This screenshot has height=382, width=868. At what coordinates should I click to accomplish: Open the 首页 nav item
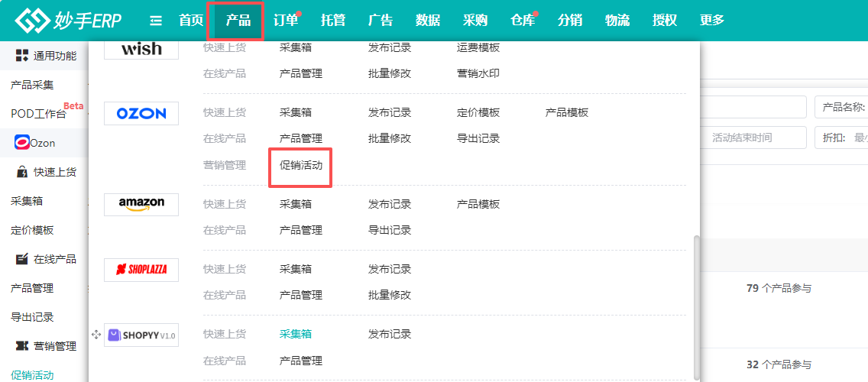[191, 21]
